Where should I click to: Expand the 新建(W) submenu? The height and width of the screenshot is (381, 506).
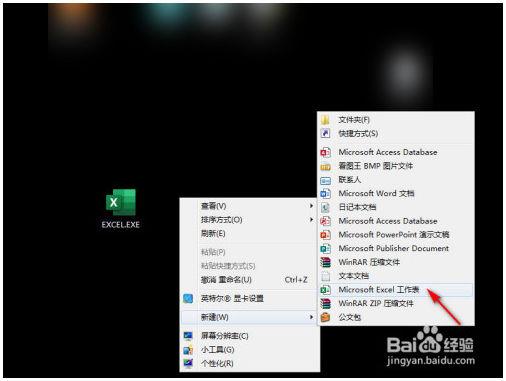[248, 317]
